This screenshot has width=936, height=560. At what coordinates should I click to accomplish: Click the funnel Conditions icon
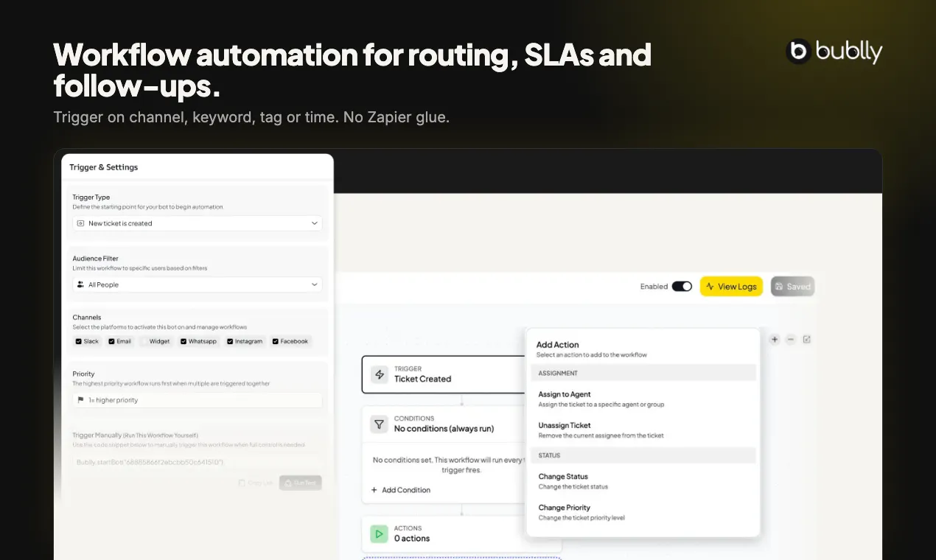pos(379,424)
